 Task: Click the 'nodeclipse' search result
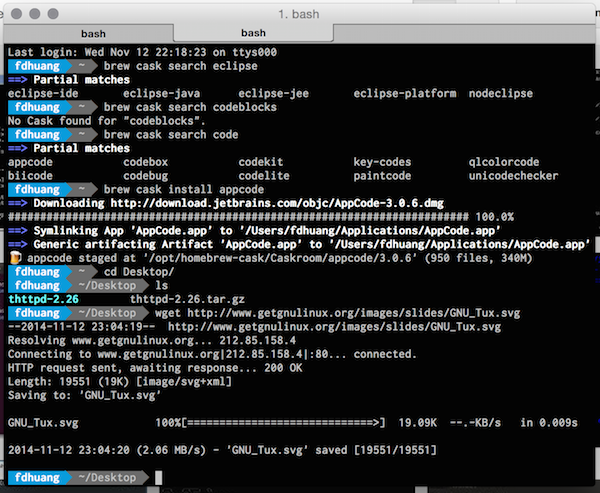tap(501, 93)
